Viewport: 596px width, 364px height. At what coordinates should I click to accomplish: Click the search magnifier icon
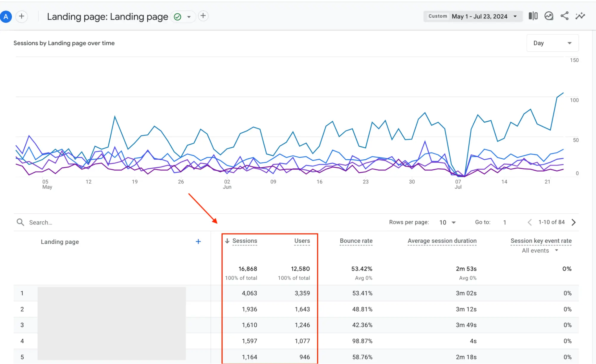tap(20, 222)
